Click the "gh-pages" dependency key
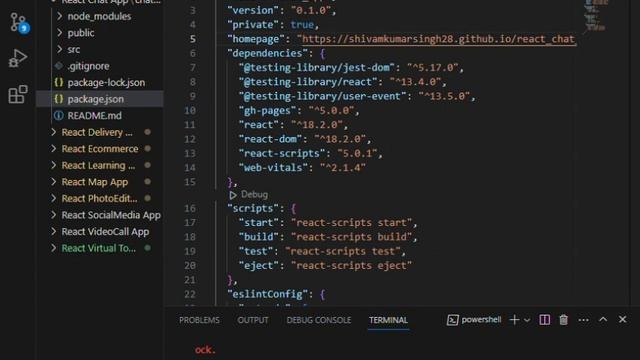 pos(267,111)
